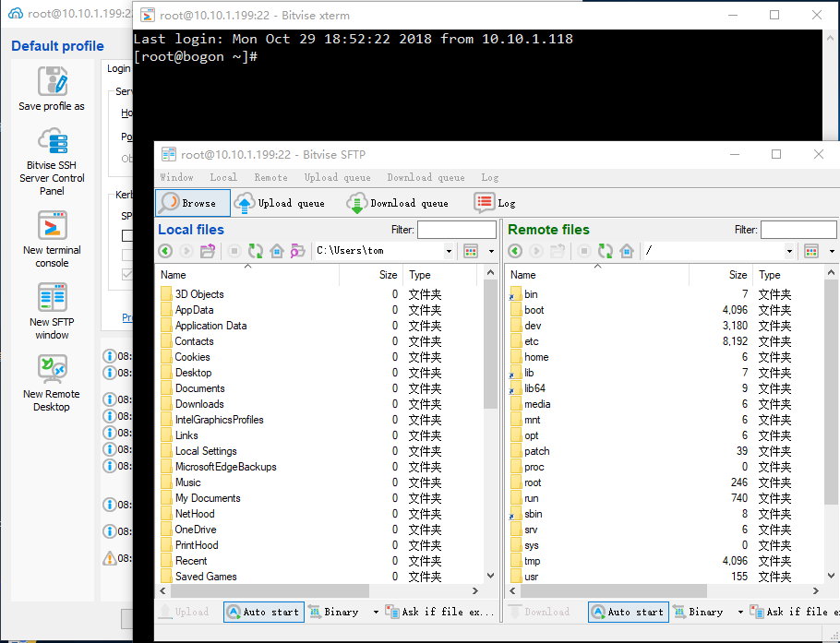Click the Local files Filter field
Viewport: 840px width, 643px height.
click(456, 230)
